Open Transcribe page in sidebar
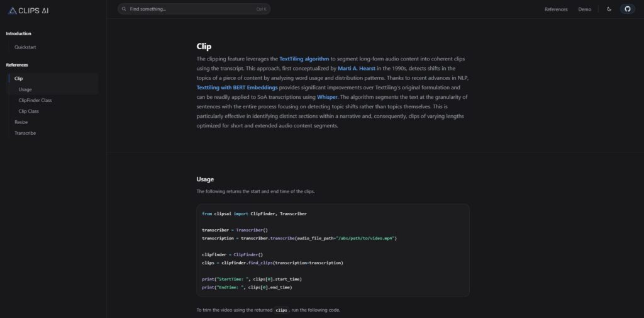644x318 pixels. (25, 133)
